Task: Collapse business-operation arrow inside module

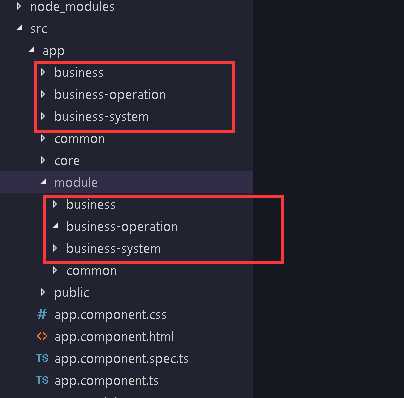Action: (56, 226)
